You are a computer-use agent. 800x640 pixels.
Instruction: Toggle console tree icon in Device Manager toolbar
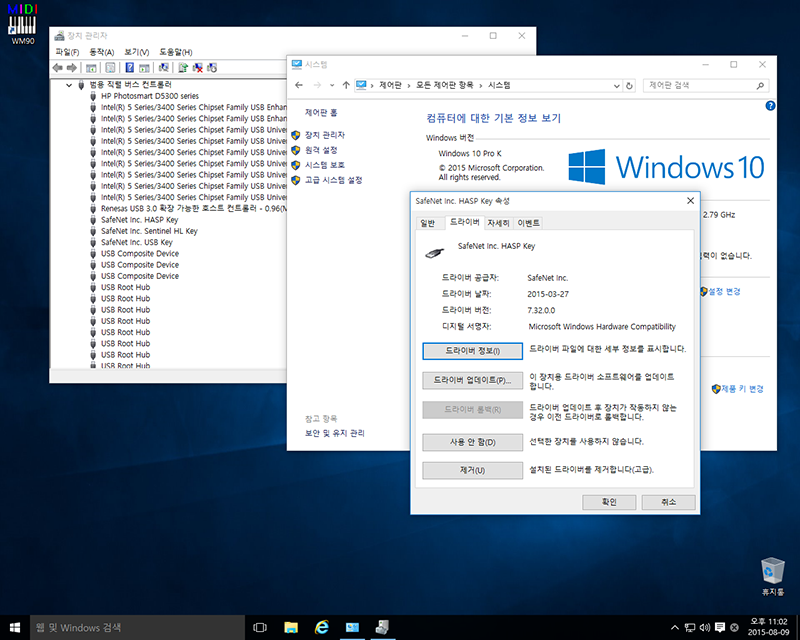[x=91, y=68]
